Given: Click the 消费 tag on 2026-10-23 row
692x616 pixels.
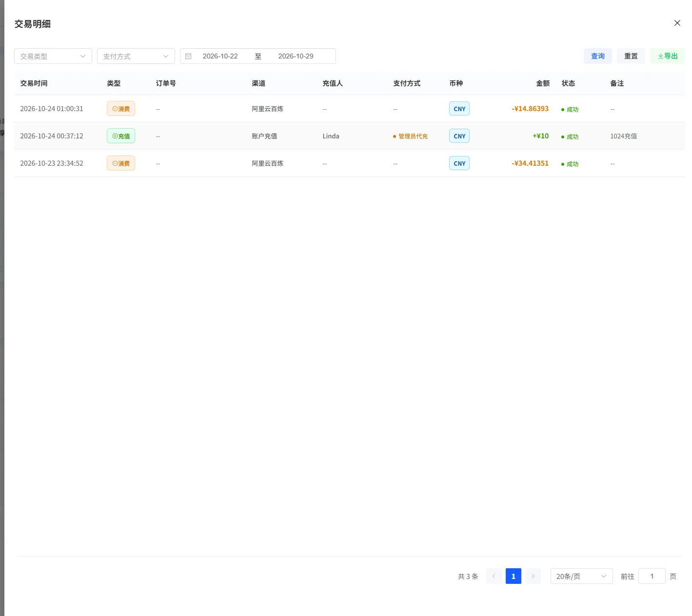Looking at the screenshot, I should click(x=121, y=163).
